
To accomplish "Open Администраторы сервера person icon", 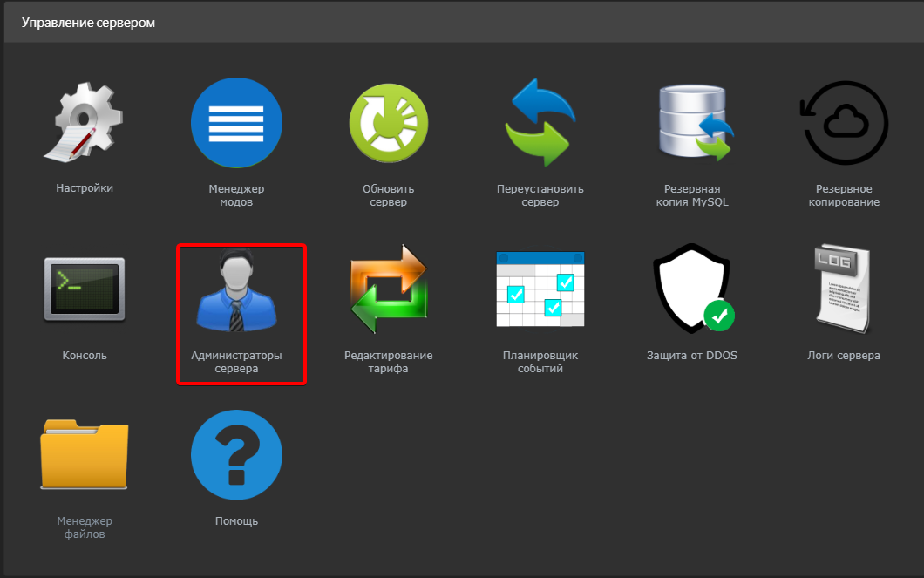I will pyautogui.click(x=236, y=289).
